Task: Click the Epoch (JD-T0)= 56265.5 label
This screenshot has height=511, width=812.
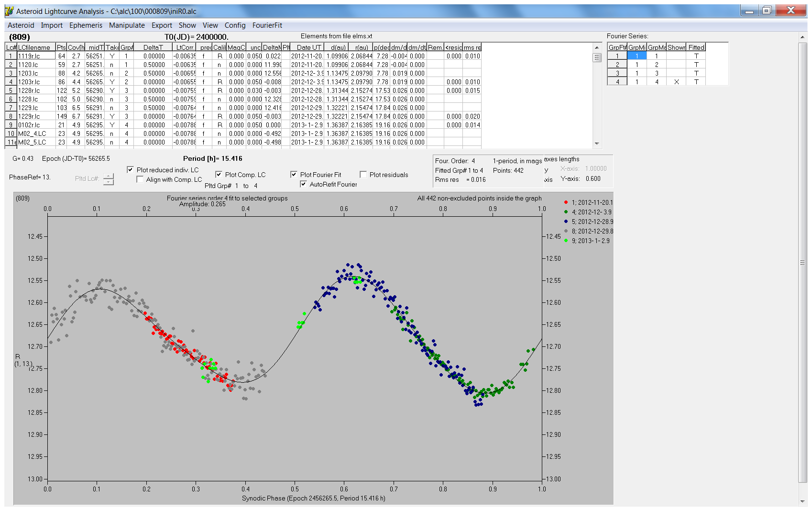Action: tap(76, 158)
